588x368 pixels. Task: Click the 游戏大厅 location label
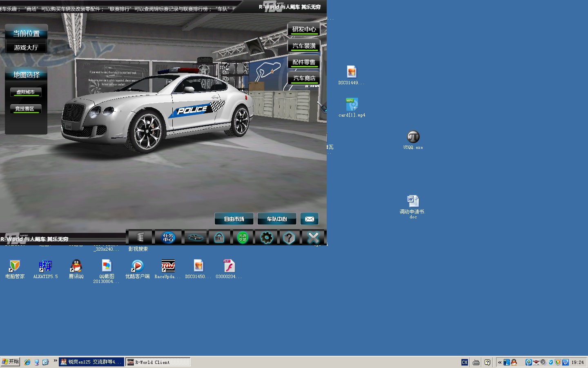(26, 47)
